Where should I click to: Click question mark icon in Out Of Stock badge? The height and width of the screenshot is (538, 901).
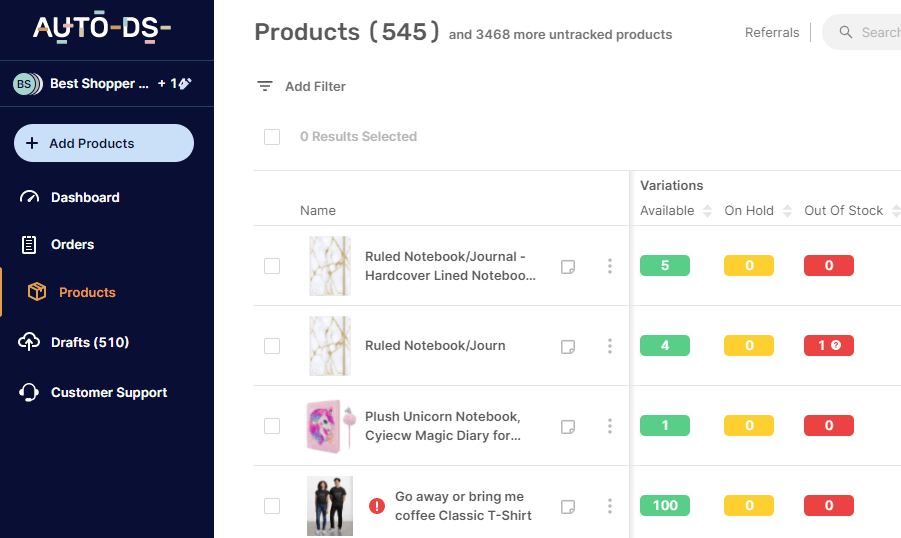pos(836,345)
